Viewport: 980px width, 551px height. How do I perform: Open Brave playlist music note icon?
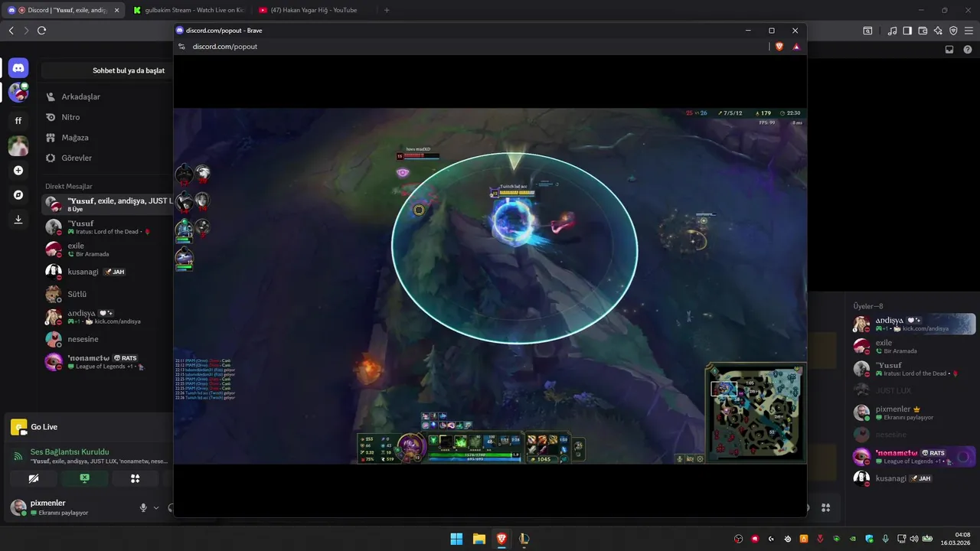[x=892, y=31]
